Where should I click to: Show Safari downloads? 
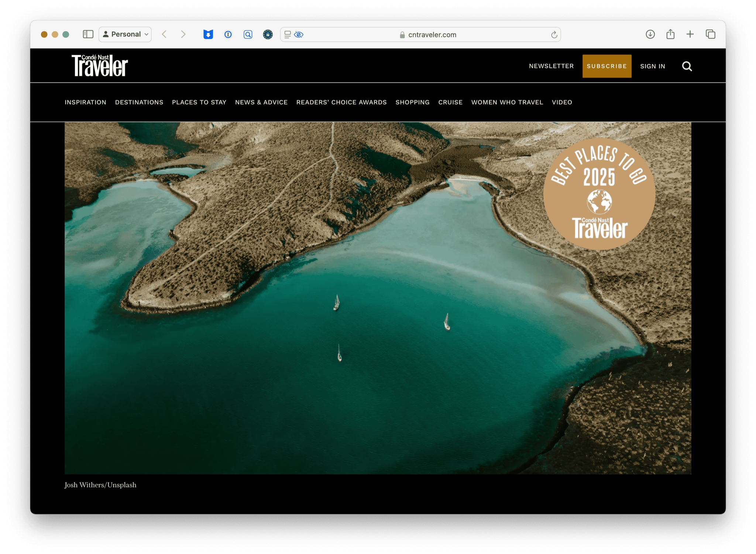pyautogui.click(x=650, y=34)
